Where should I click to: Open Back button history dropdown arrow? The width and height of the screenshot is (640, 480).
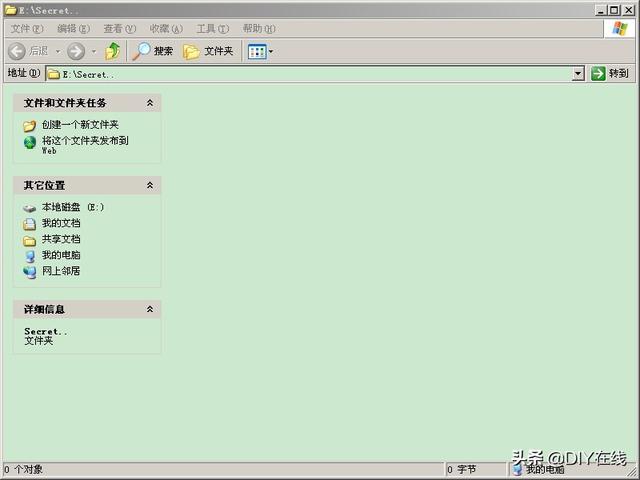(x=58, y=51)
